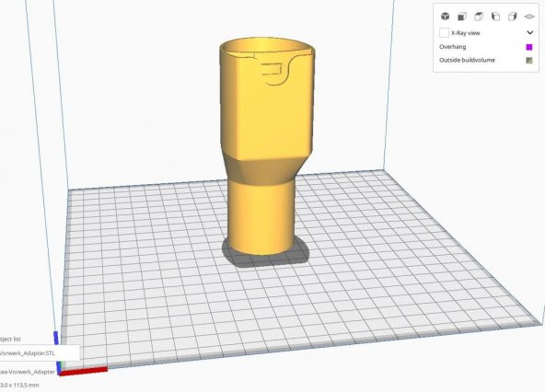Screen dimensions: 545x392
Task: Click the model dimensions text
Action: pyautogui.click(x=20, y=385)
